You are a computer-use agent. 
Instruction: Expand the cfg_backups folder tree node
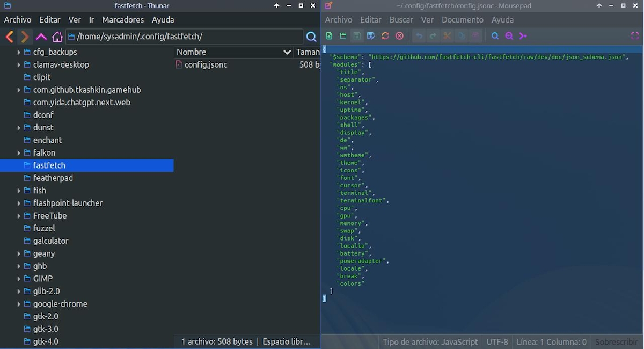[x=19, y=52]
